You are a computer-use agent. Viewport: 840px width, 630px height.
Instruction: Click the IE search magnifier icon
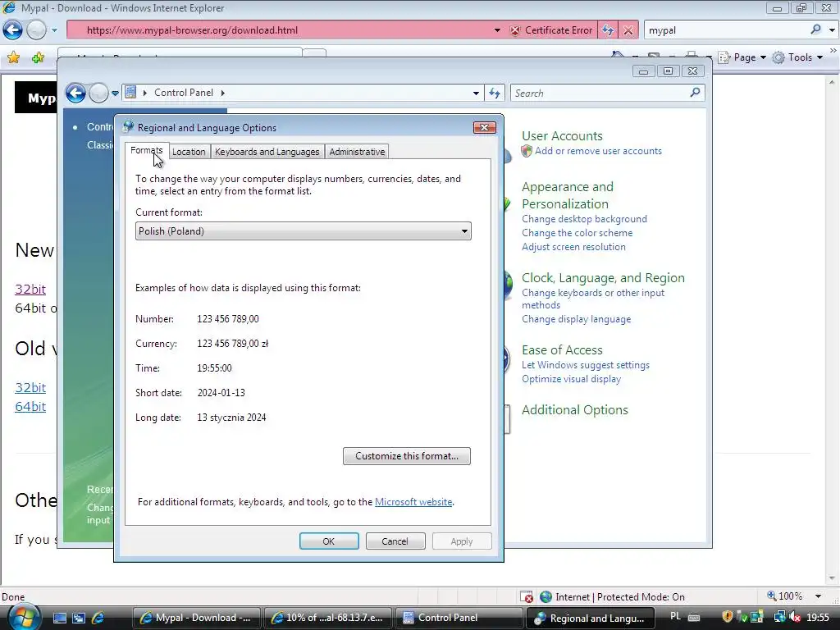pos(815,30)
